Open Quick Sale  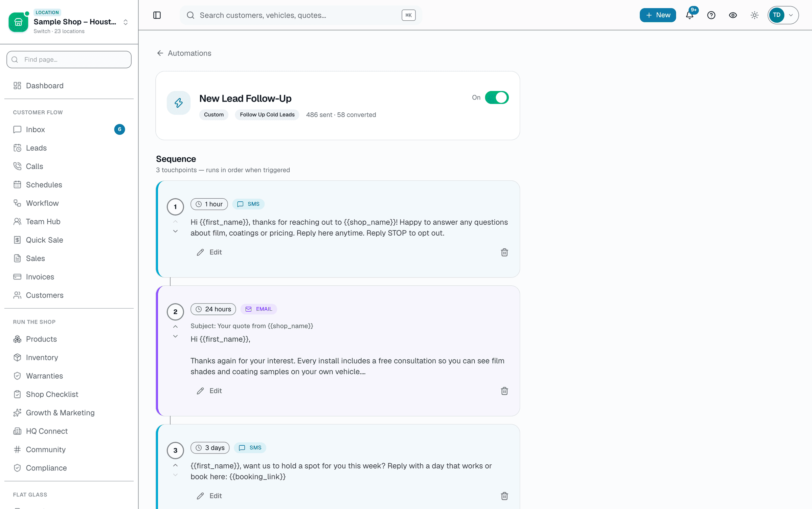pyautogui.click(x=69, y=240)
